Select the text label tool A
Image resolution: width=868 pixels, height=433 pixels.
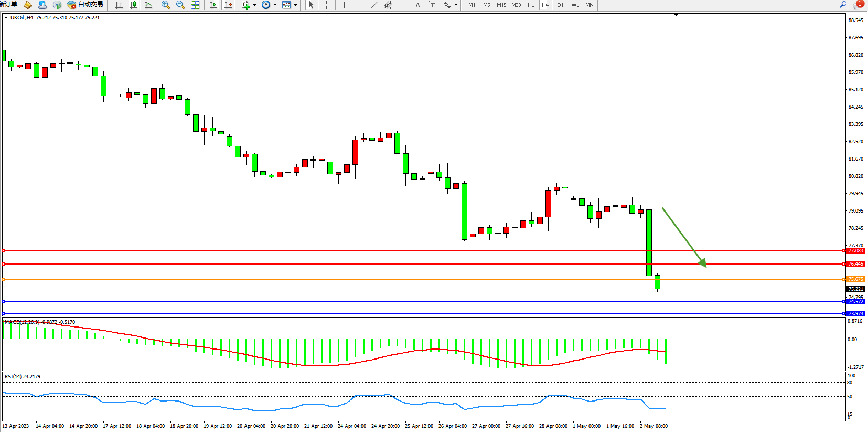(x=417, y=5)
